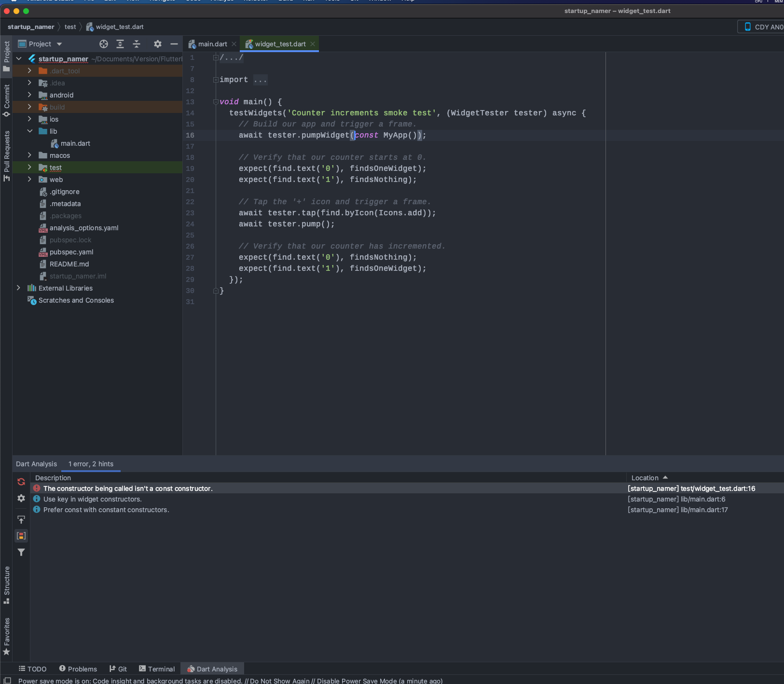Open the Terminal tool window
This screenshot has height=684, width=784.
tap(157, 669)
